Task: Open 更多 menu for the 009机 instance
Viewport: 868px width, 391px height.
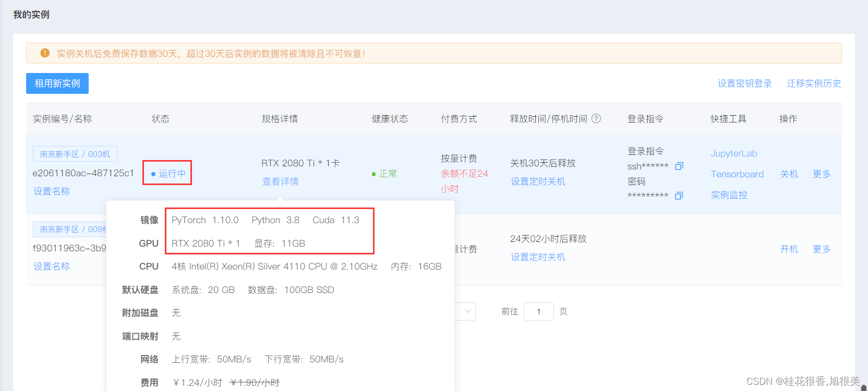Action: click(x=822, y=249)
